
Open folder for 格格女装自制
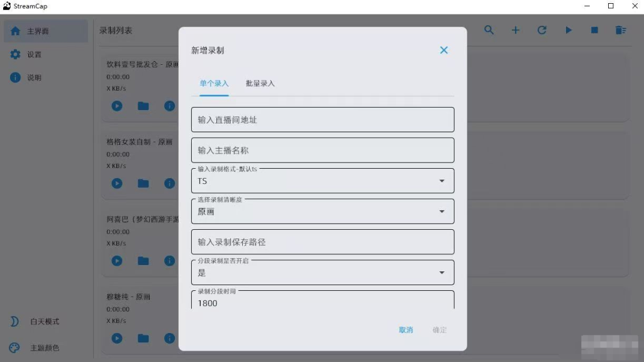[x=143, y=183]
